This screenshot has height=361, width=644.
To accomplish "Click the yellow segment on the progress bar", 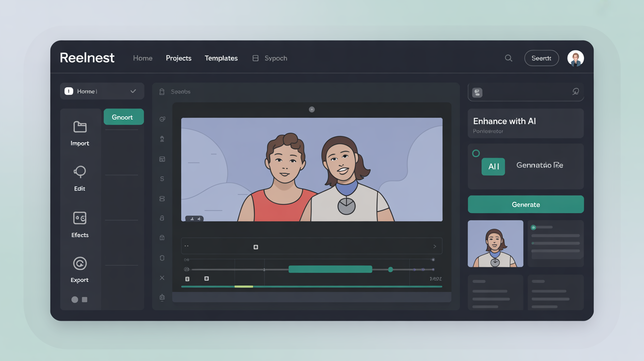I will pos(244,286).
